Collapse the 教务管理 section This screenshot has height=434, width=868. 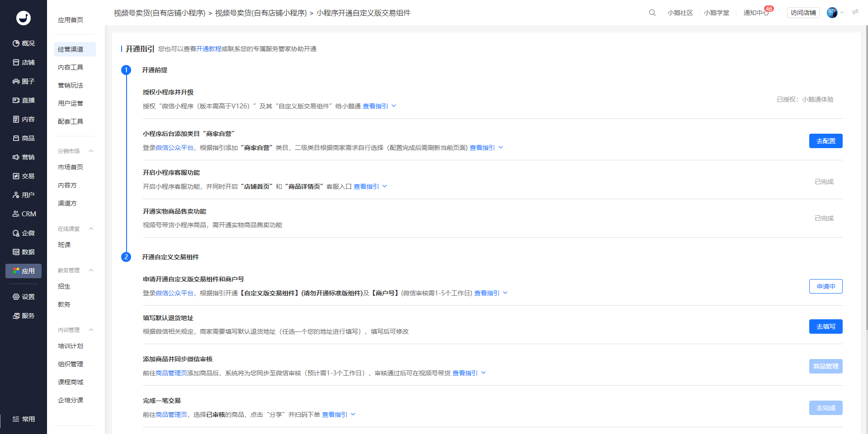tap(91, 270)
